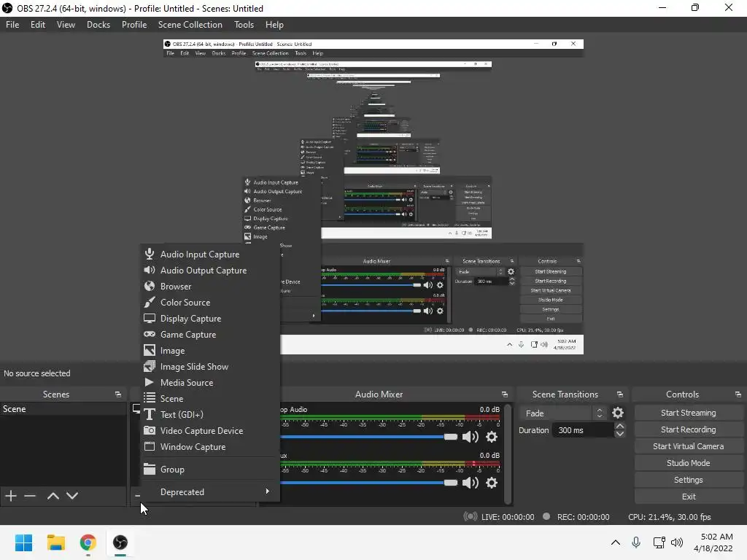Pop out the Controls dock

738,394
